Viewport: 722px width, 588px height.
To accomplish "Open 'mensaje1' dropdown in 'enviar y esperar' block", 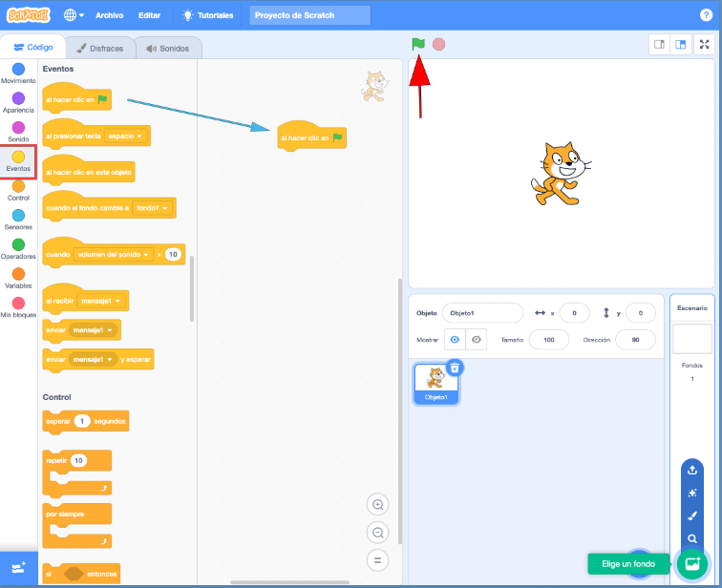I will point(93,359).
